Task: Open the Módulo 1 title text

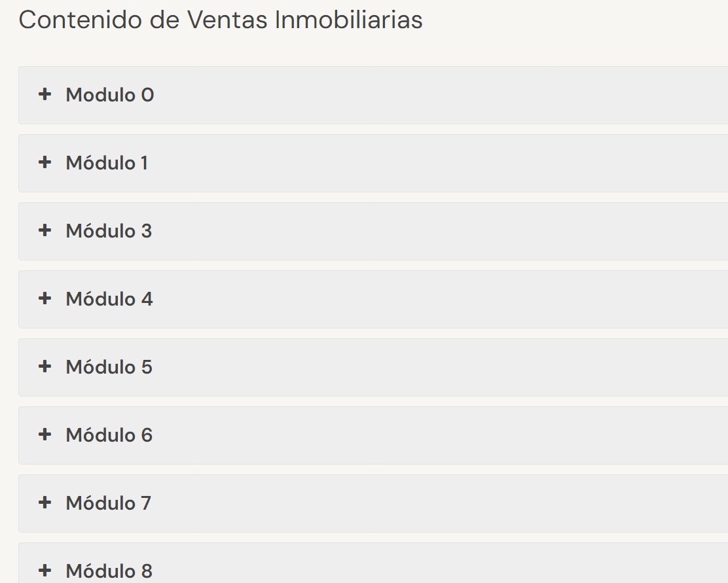Action: click(107, 163)
